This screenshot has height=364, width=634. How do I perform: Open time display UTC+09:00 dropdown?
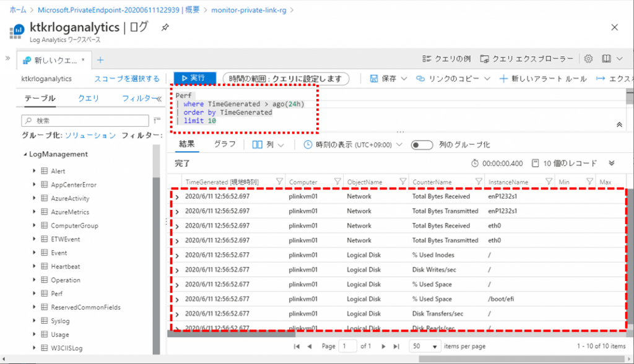click(x=353, y=145)
